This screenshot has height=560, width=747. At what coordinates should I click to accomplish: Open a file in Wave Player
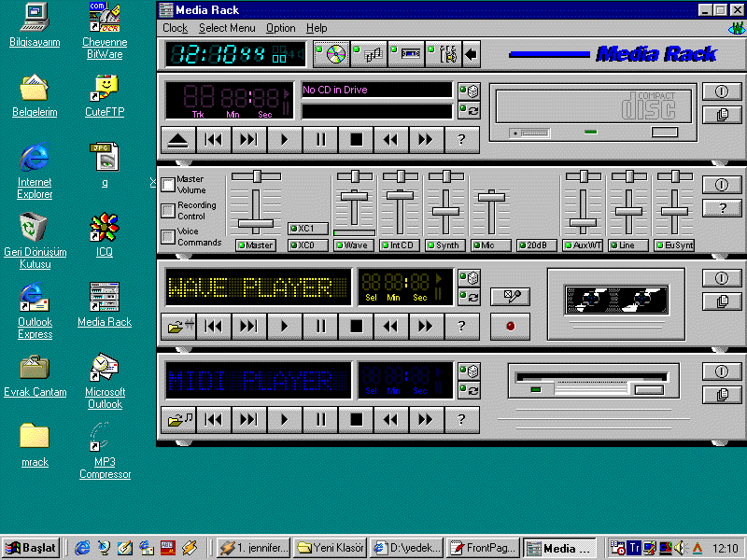click(x=176, y=326)
